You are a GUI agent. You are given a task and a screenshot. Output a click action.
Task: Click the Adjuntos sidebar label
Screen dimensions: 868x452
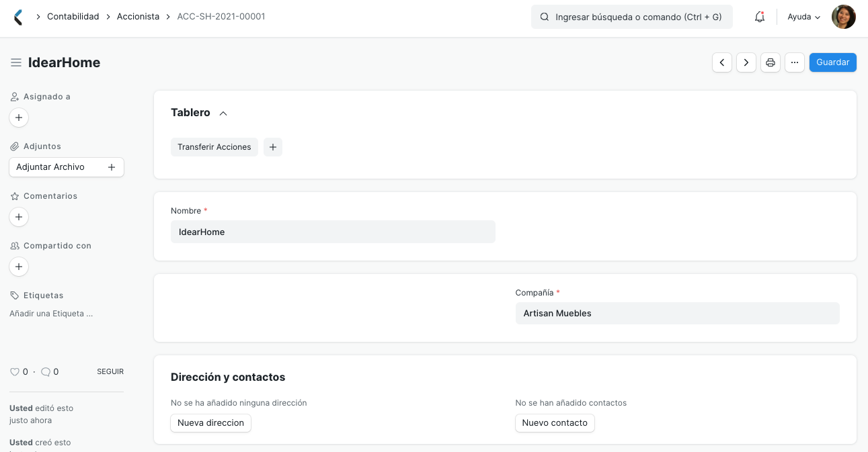click(x=42, y=146)
